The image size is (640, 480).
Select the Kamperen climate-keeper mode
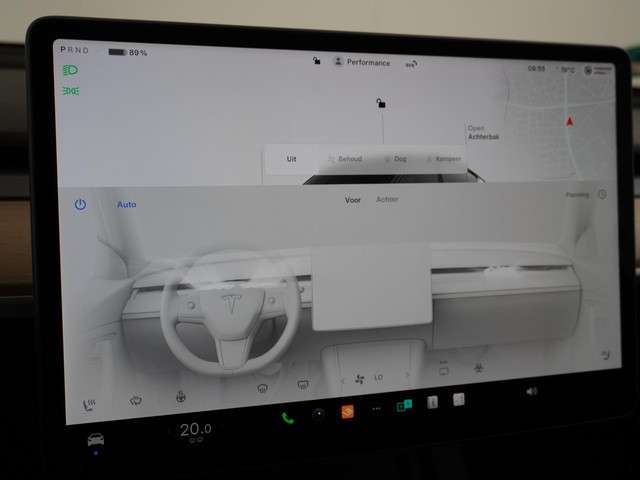444,159
